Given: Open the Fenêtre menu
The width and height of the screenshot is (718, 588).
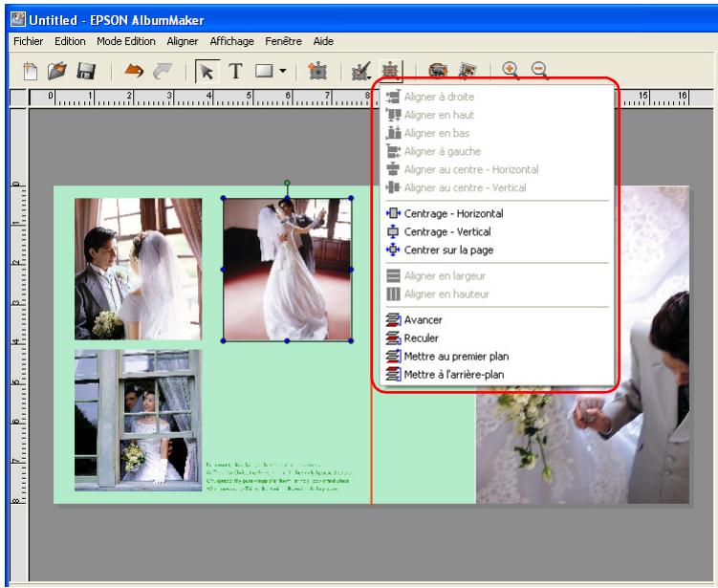Looking at the screenshot, I should (283, 41).
